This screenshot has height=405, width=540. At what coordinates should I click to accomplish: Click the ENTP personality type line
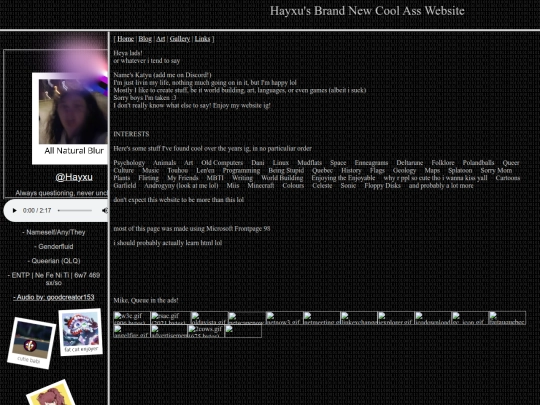click(54, 279)
